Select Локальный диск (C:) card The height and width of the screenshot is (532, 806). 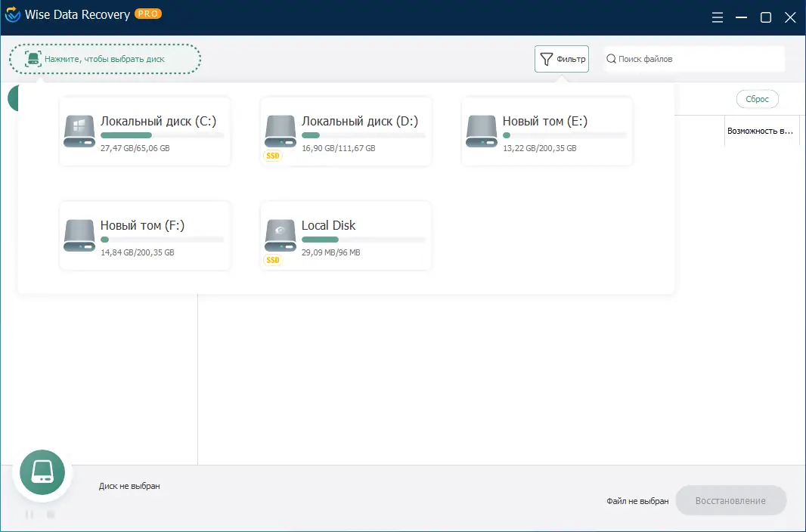tap(145, 131)
